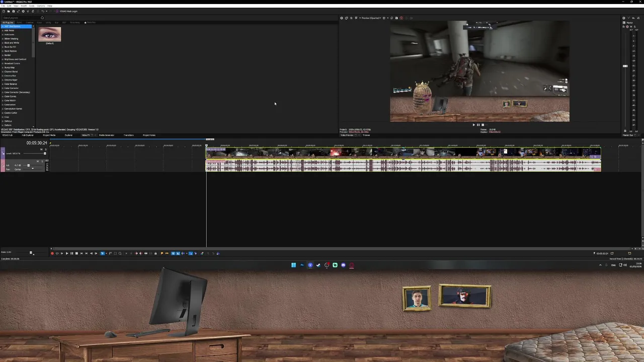The width and height of the screenshot is (644, 362).
Task: Mute the Master bus
Action: (x=631, y=27)
